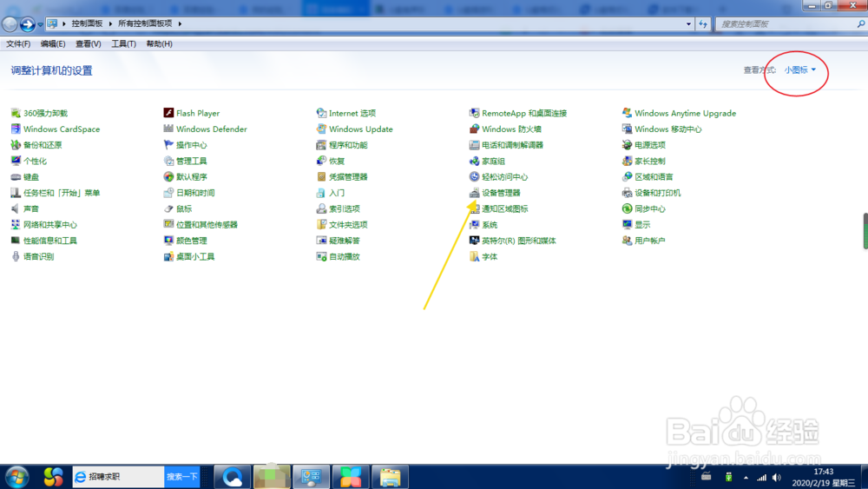Open the 管理工具 link
The height and width of the screenshot is (489, 868).
(x=192, y=162)
